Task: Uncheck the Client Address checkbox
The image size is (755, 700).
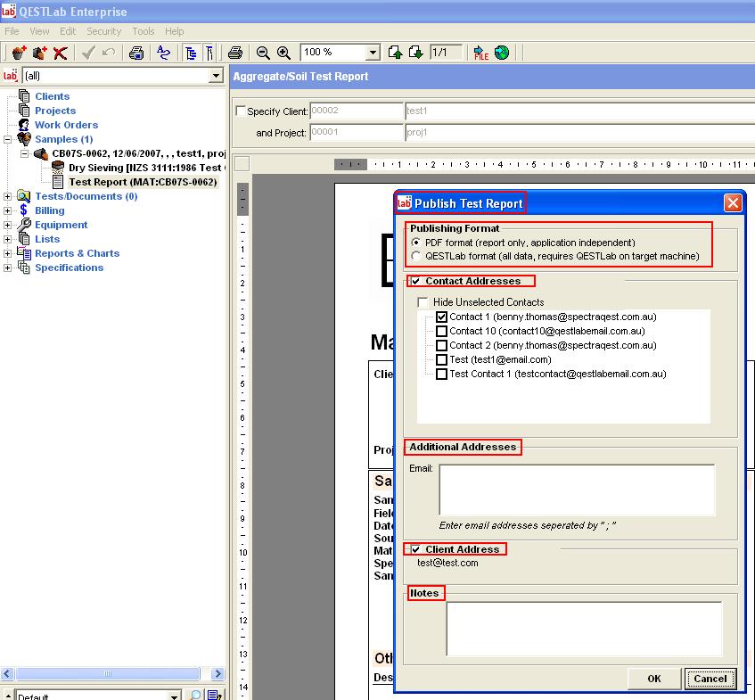Action: pos(415,549)
